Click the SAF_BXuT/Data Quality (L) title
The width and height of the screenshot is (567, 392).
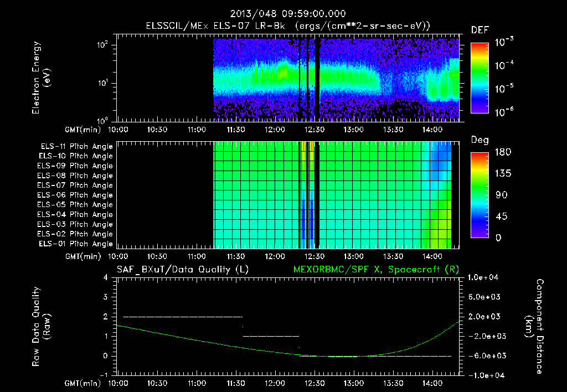[x=183, y=270]
